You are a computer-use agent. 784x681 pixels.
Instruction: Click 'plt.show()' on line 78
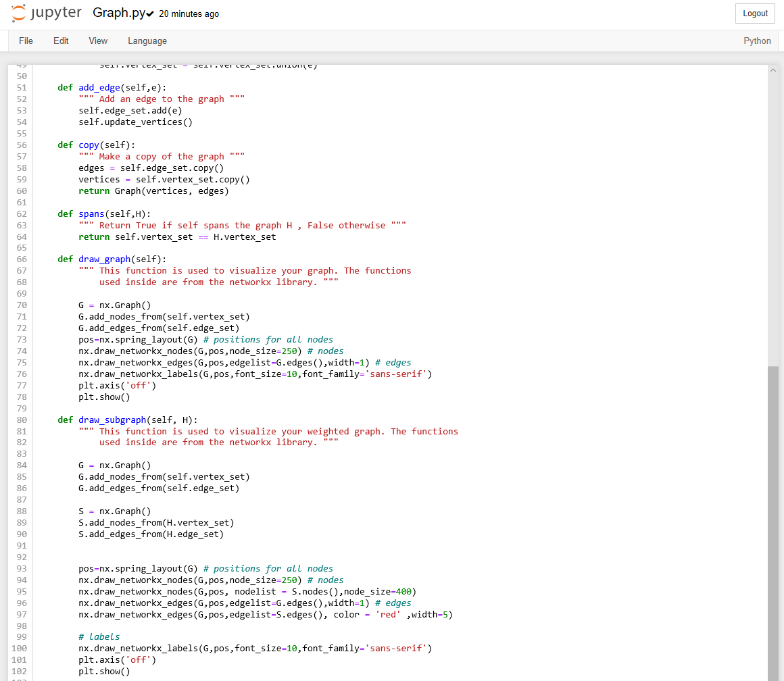click(x=104, y=397)
